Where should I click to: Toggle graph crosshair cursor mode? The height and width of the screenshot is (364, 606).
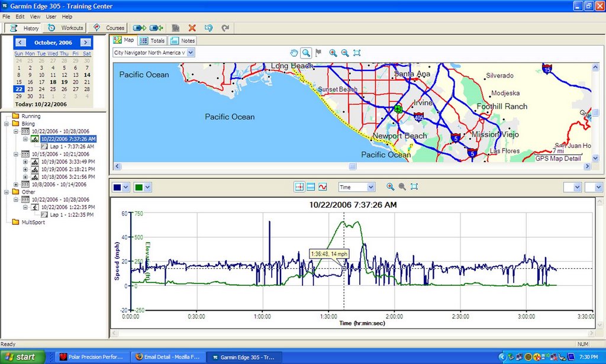coord(299,187)
